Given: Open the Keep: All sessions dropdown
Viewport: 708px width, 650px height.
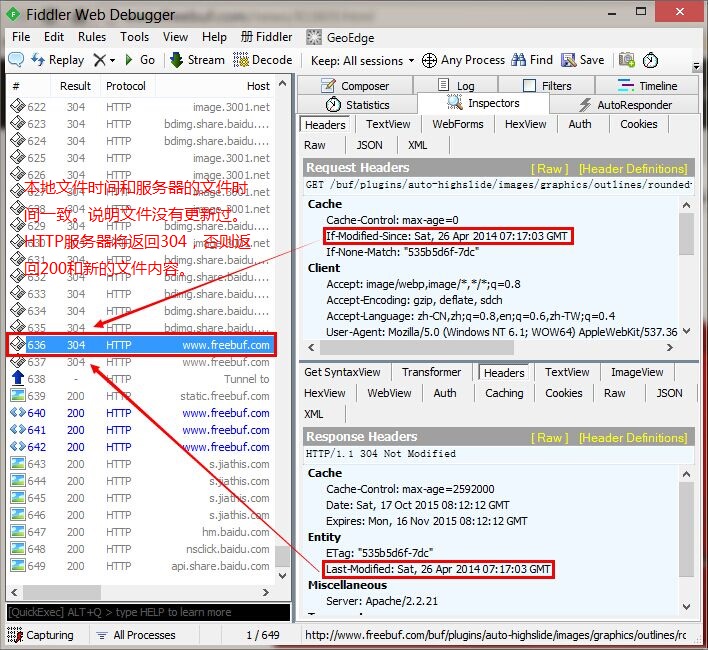Looking at the screenshot, I should (x=362, y=60).
